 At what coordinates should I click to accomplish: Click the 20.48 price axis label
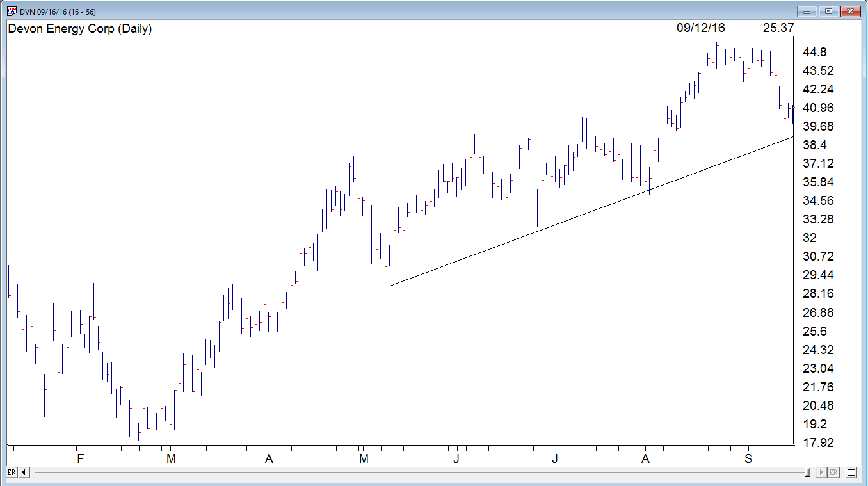[817, 405]
